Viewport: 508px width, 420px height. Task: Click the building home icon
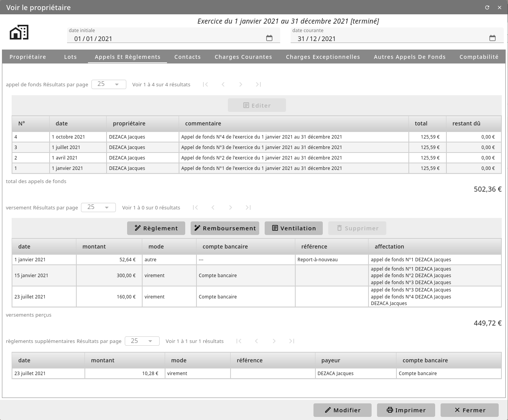pos(19,33)
